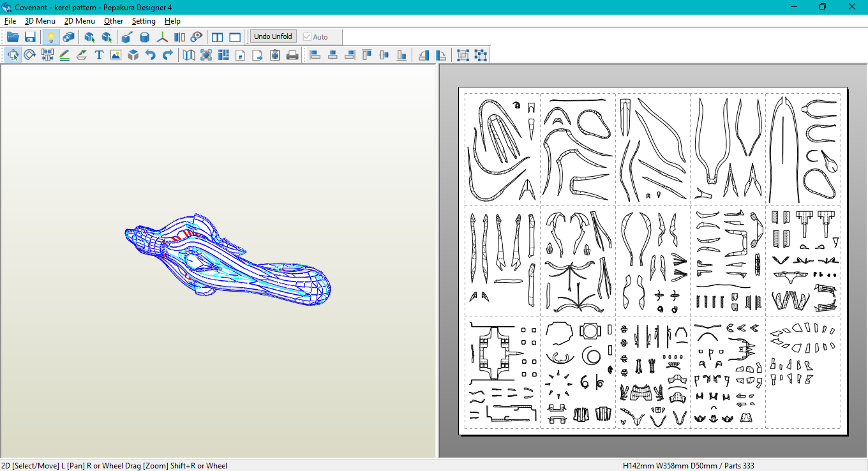Click the folded map fold-lines icon

189,55
